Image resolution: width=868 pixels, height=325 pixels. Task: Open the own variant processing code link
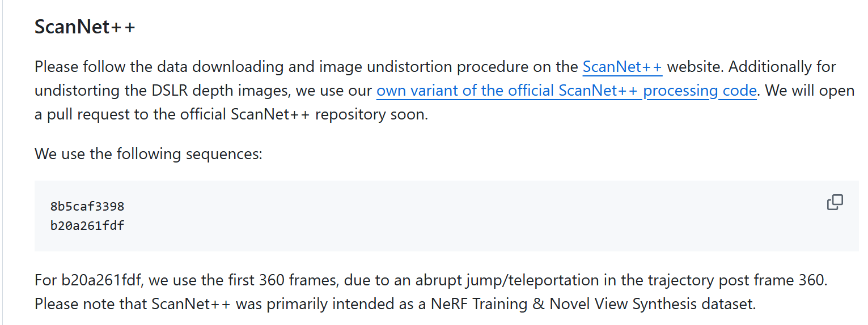[566, 91]
